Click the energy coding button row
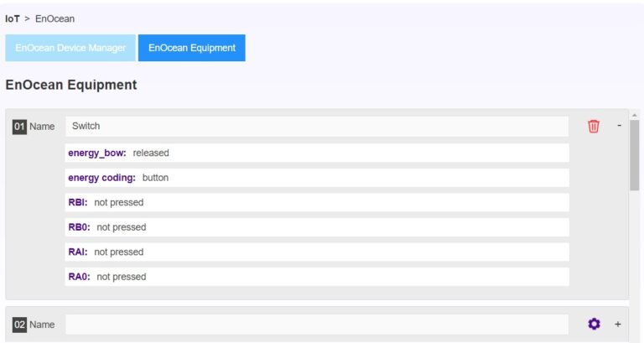 (x=317, y=178)
